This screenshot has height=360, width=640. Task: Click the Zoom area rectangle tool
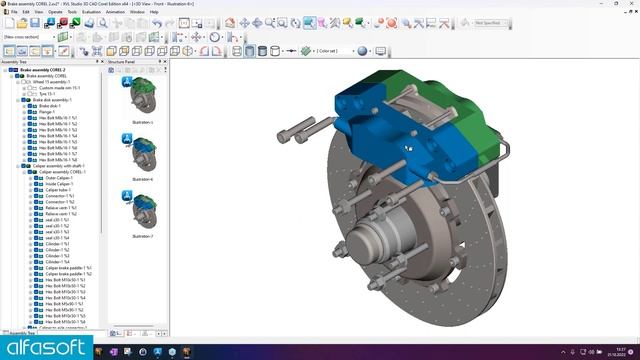[282, 23]
